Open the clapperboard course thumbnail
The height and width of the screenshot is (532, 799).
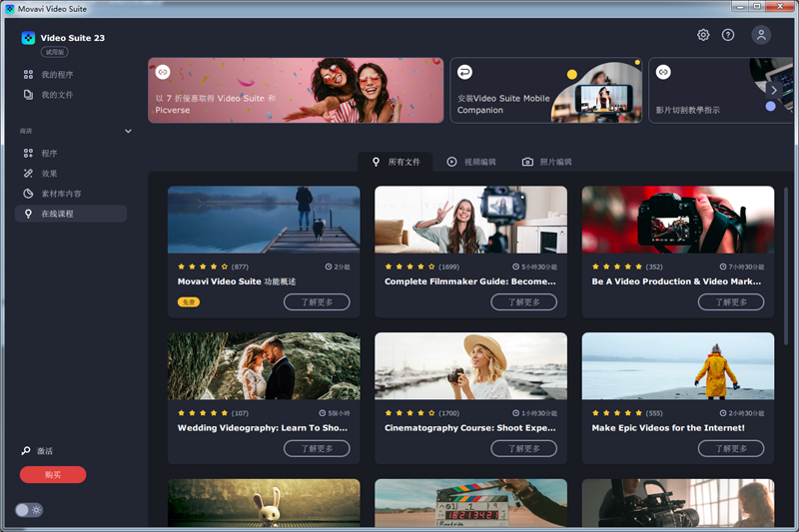[x=470, y=503]
